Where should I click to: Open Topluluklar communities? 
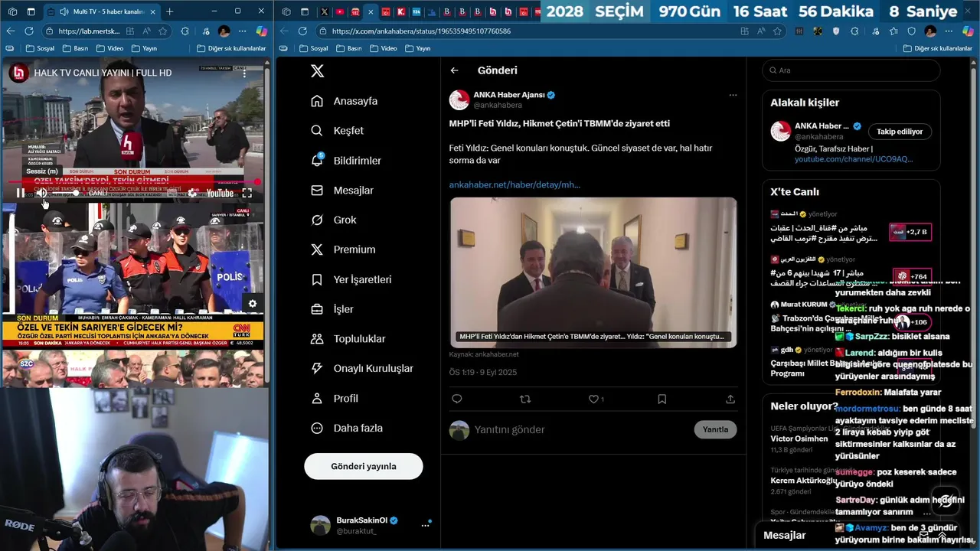[x=348, y=339]
